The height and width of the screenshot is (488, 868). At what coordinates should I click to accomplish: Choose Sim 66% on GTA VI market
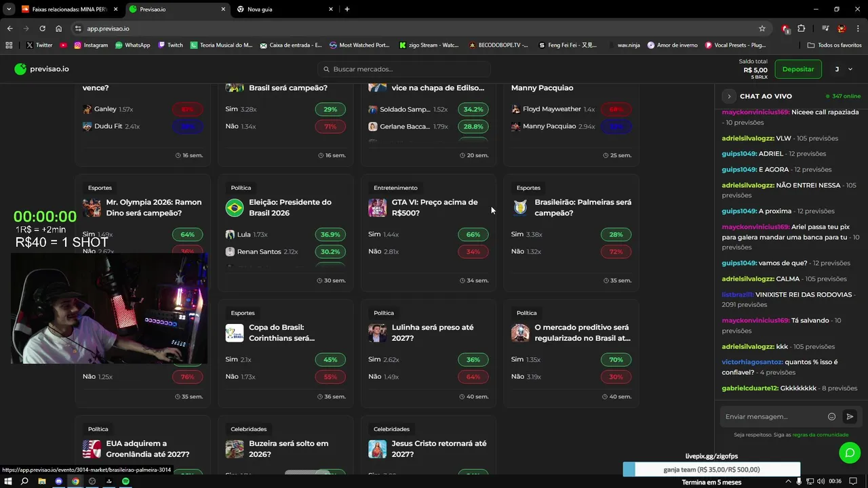click(x=473, y=235)
